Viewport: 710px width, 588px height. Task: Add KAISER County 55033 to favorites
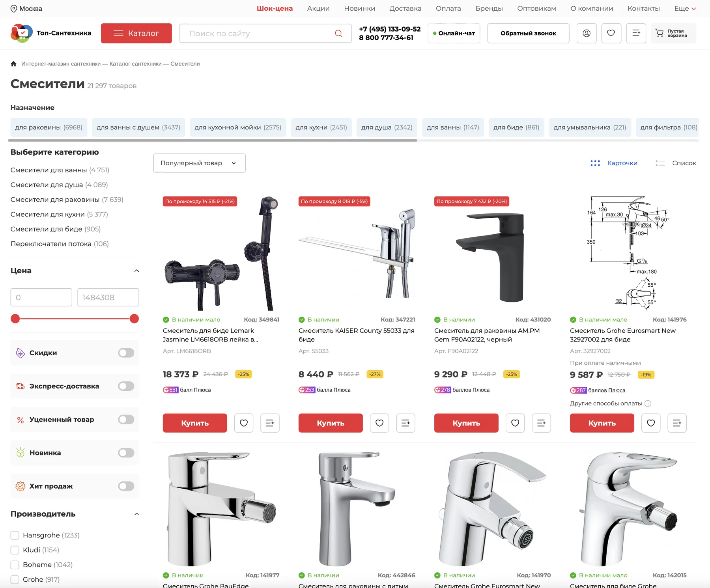(x=379, y=423)
